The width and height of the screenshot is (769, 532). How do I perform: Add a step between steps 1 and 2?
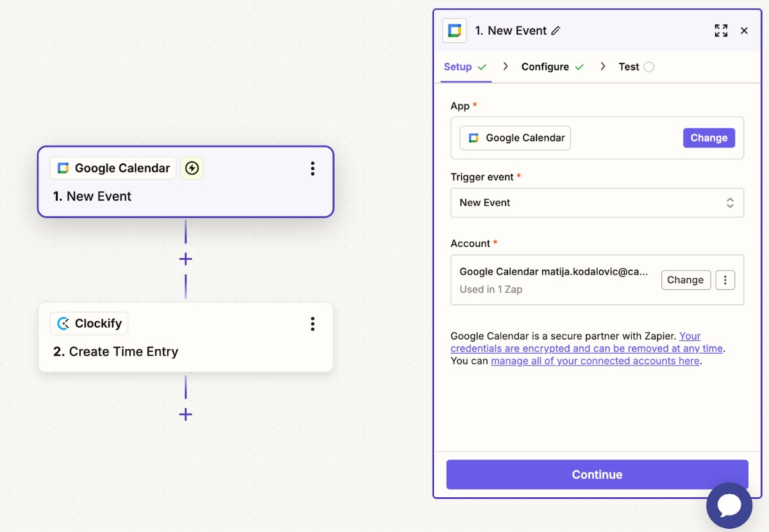(x=186, y=259)
